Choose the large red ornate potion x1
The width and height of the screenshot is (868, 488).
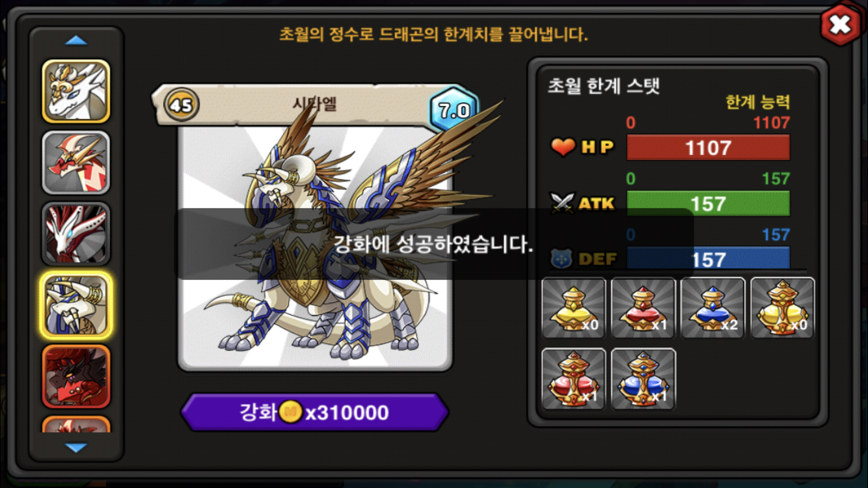pyautogui.click(x=574, y=379)
